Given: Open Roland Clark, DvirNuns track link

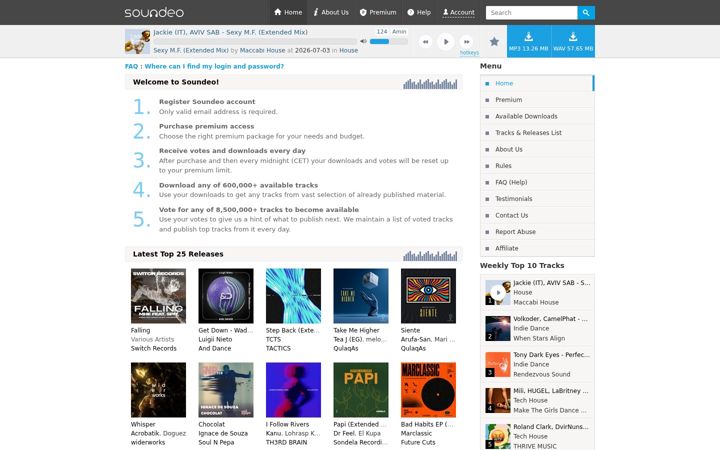Looking at the screenshot, I should 551,427.
